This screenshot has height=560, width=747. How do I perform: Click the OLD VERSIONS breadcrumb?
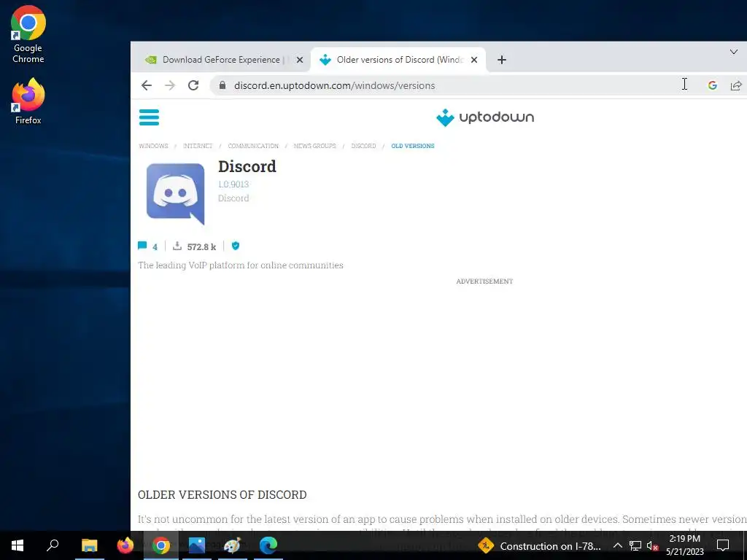(x=413, y=146)
